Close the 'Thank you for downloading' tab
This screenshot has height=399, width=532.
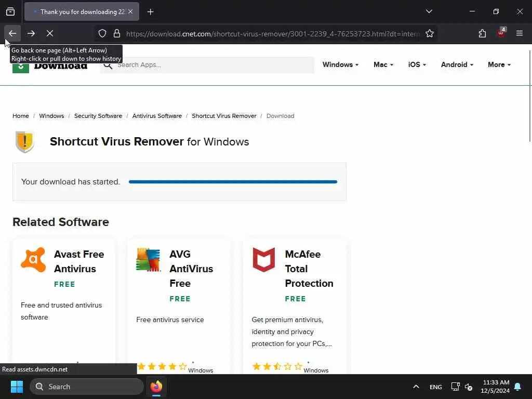pyautogui.click(x=130, y=11)
